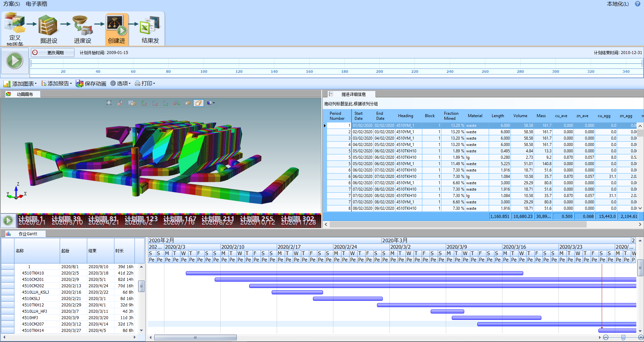Image resolution: width=644 pixels, height=342 pixels.
Task: Click the 更改周期 button
Action: tap(53, 53)
